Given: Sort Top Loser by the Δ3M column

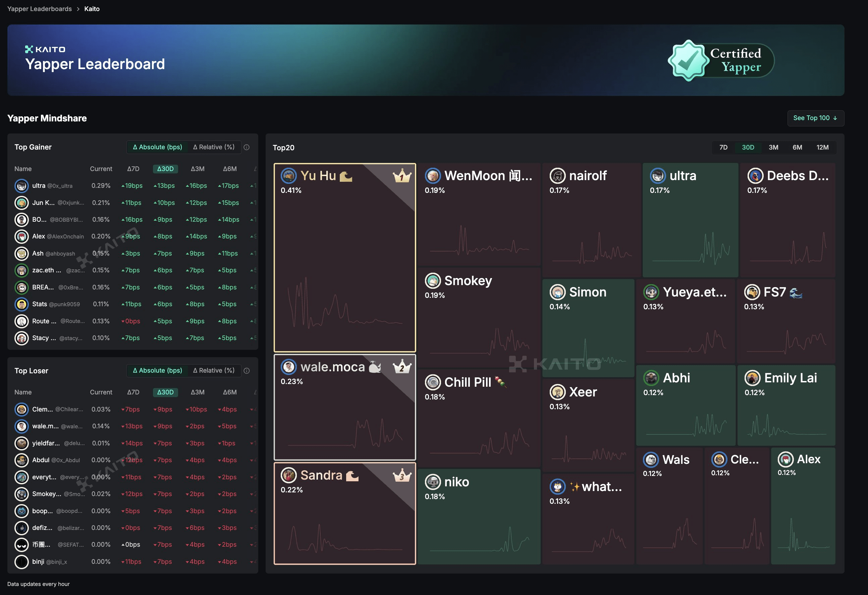Looking at the screenshot, I should [x=197, y=392].
